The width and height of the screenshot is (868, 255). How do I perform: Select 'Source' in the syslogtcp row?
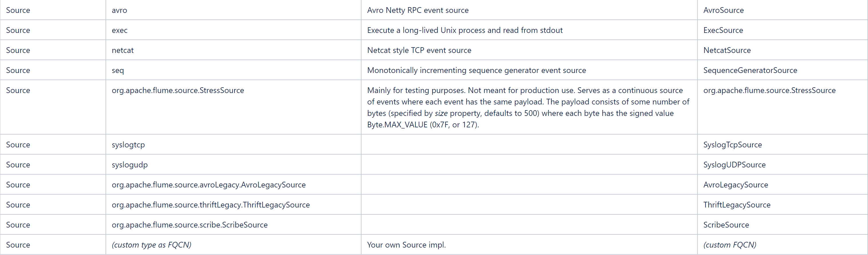[x=18, y=145]
